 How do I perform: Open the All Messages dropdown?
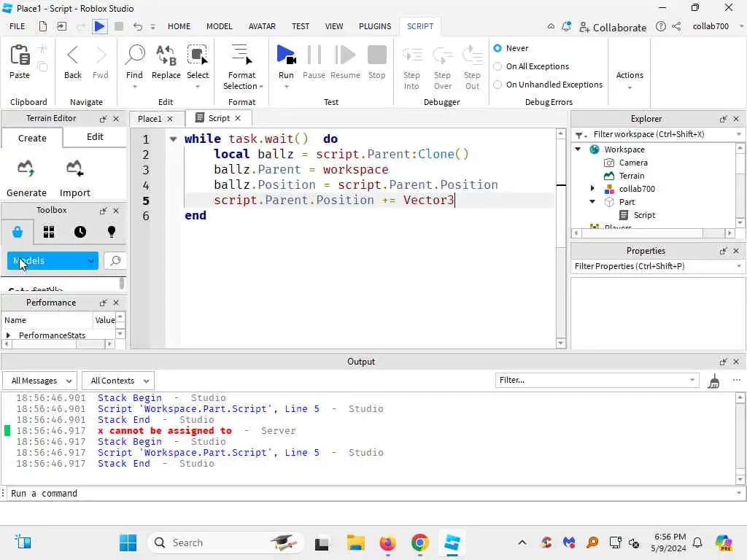click(x=39, y=381)
